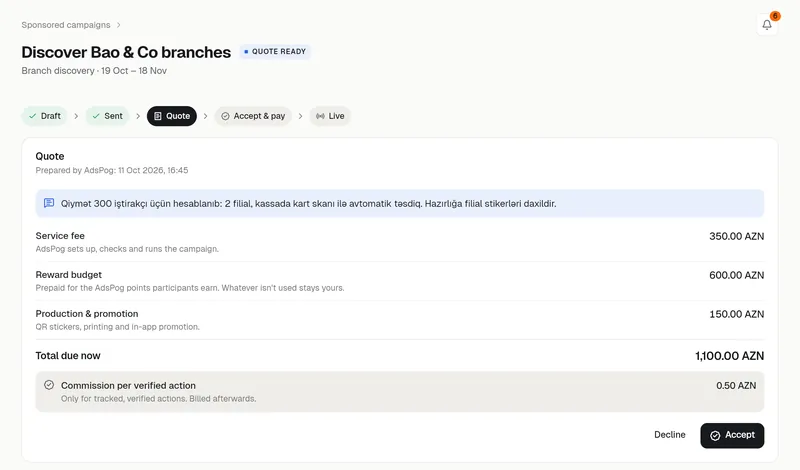The image size is (800, 470).
Task: Decline the quote
Action: tap(669, 435)
